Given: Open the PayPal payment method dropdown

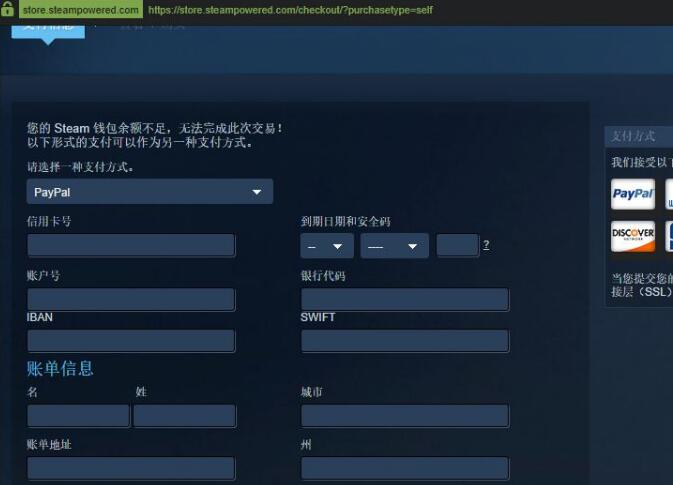Looking at the screenshot, I should [150, 192].
